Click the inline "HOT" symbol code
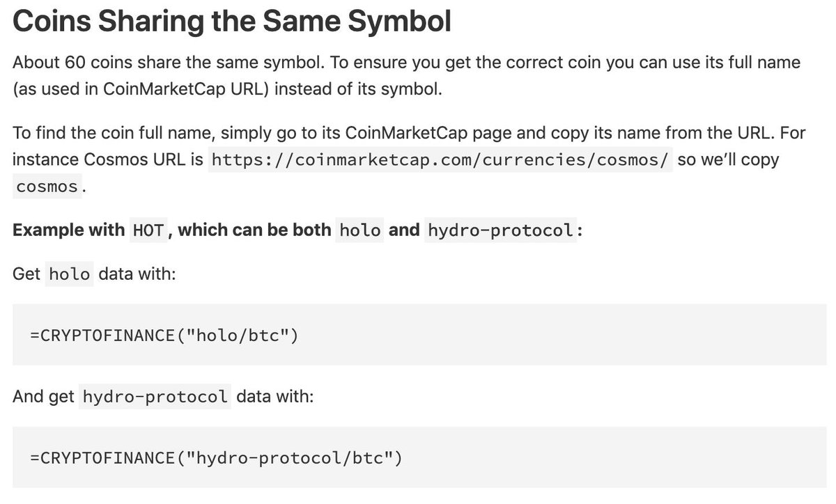 [x=148, y=230]
